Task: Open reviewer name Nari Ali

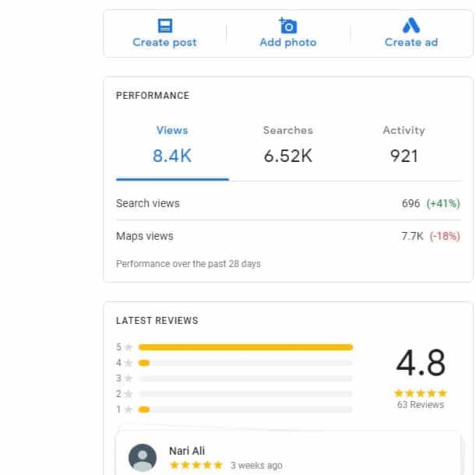Action: tap(187, 451)
